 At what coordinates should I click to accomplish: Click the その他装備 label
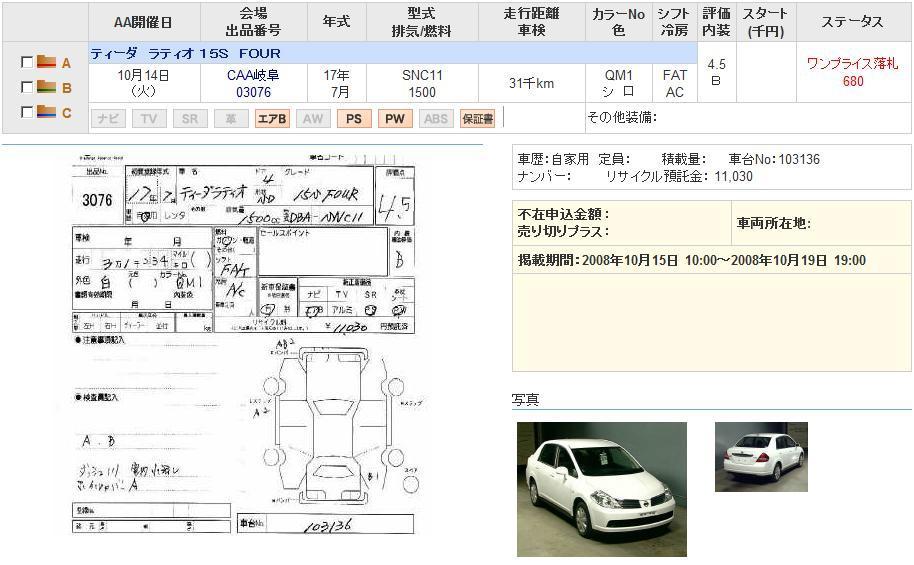(622, 118)
